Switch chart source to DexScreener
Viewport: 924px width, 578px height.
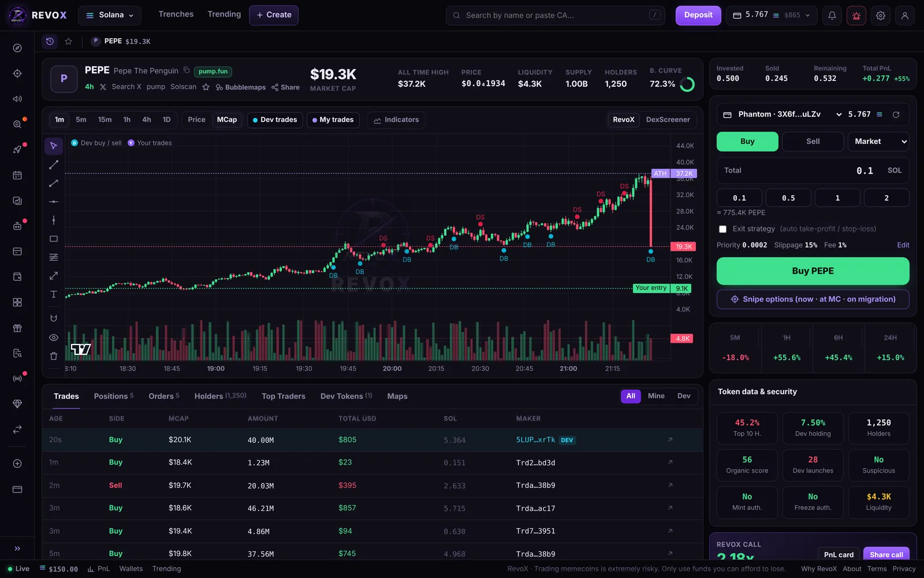tap(668, 120)
